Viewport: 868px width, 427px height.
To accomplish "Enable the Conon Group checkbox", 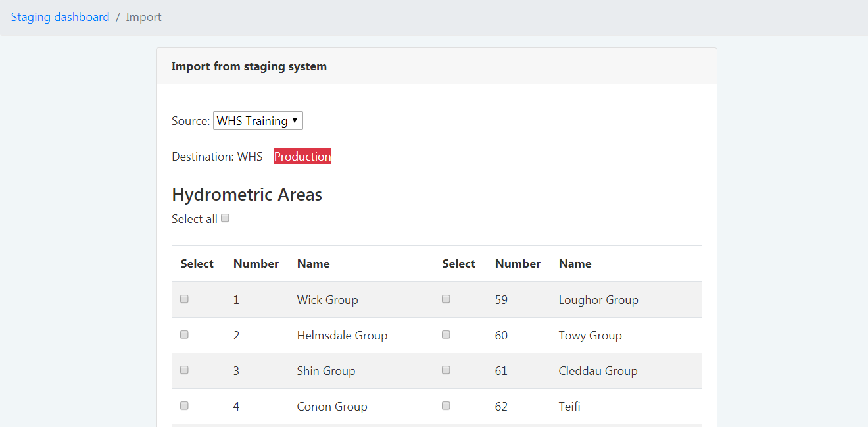I will tap(184, 405).
